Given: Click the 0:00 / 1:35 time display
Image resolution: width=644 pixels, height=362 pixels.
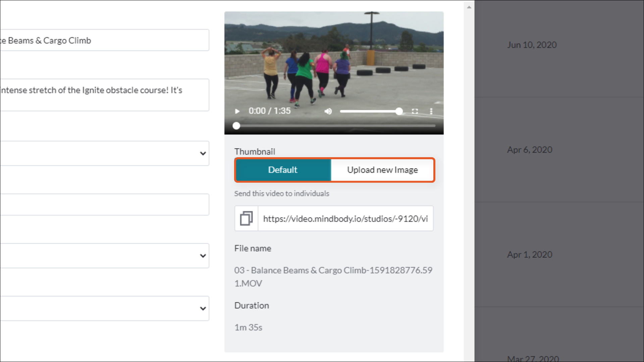Looking at the screenshot, I should click(269, 111).
